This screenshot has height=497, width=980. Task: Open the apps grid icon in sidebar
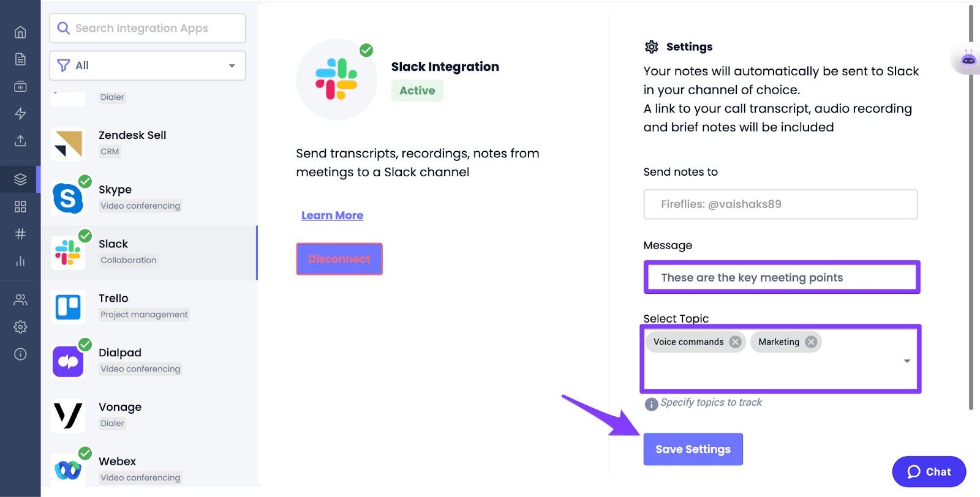click(x=20, y=207)
